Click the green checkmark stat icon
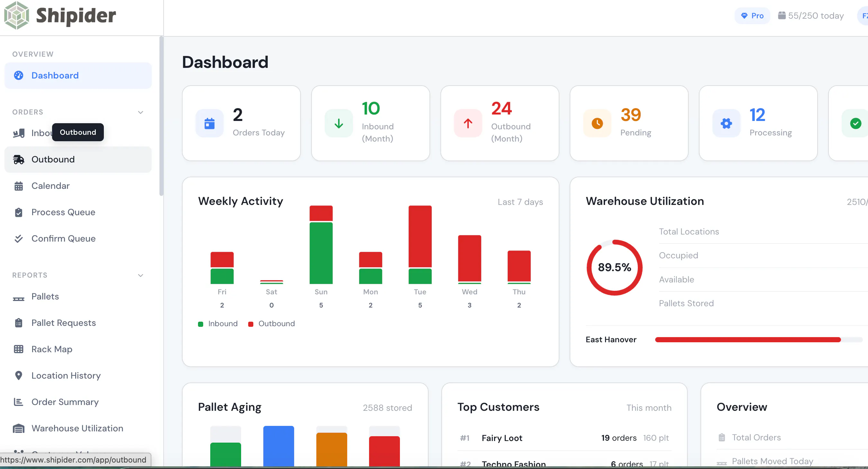This screenshot has height=469, width=868. click(x=855, y=124)
